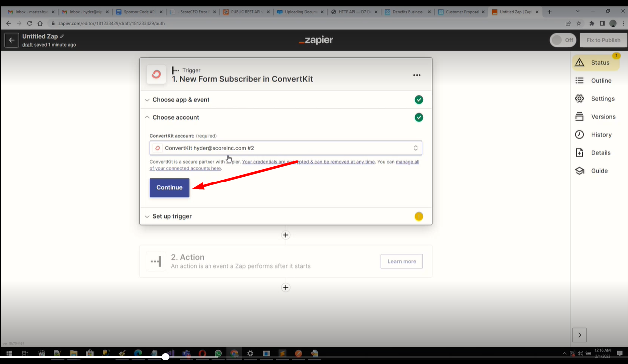Click the video progress slider knob

165,357
